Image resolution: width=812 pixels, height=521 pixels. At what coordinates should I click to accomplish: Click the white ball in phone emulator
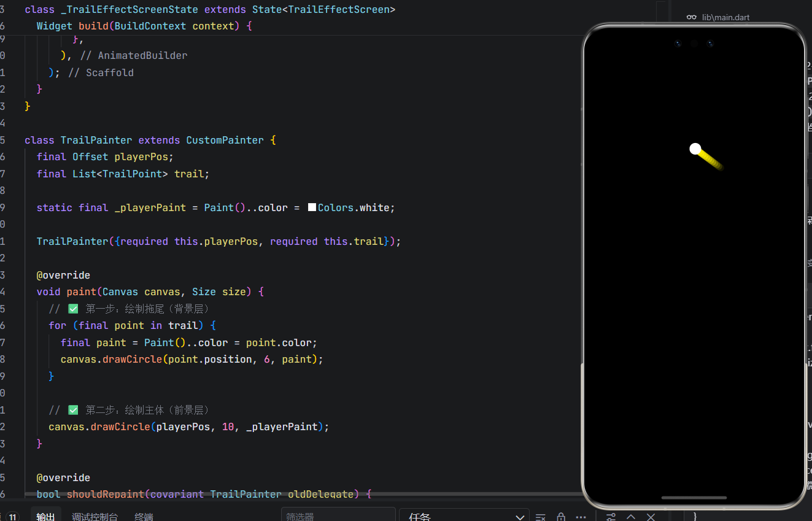[x=695, y=149]
